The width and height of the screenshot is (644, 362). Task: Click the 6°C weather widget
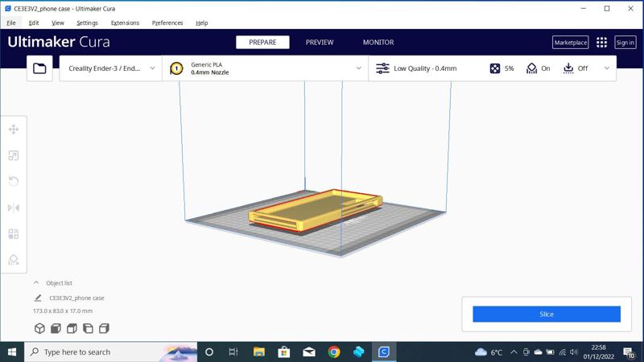(489, 352)
